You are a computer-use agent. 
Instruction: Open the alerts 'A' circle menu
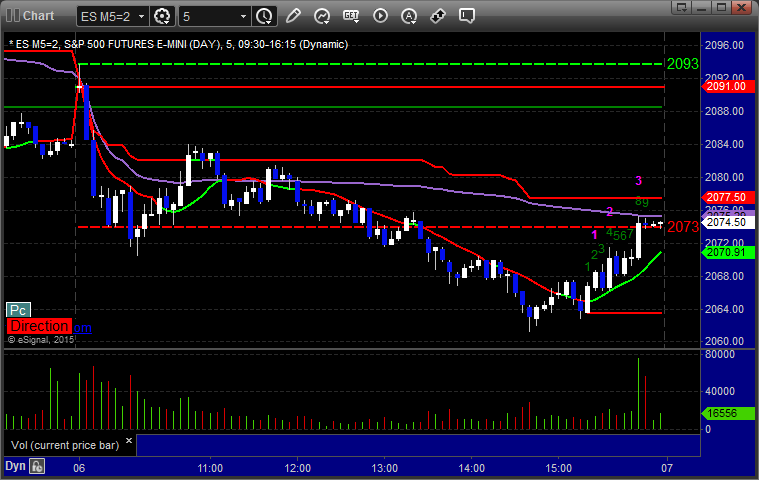(x=409, y=16)
